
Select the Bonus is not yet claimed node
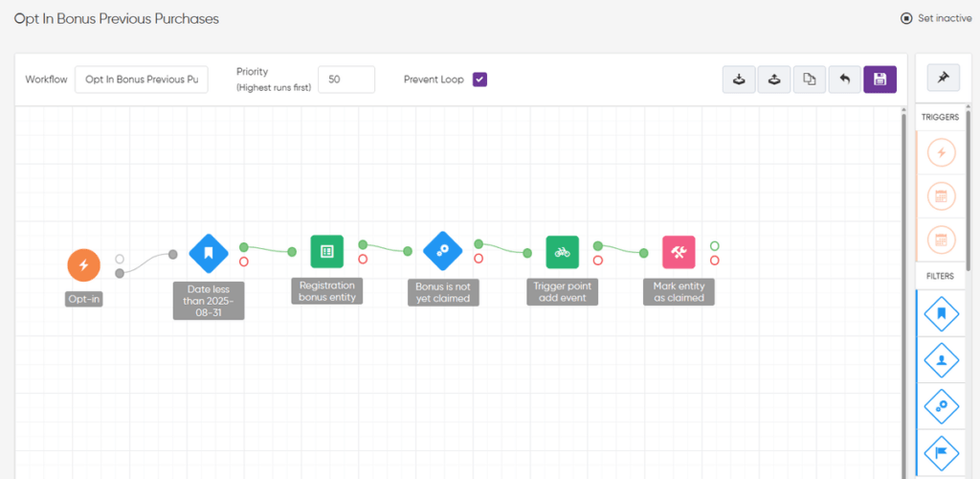pyautogui.click(x=442, y=251)
